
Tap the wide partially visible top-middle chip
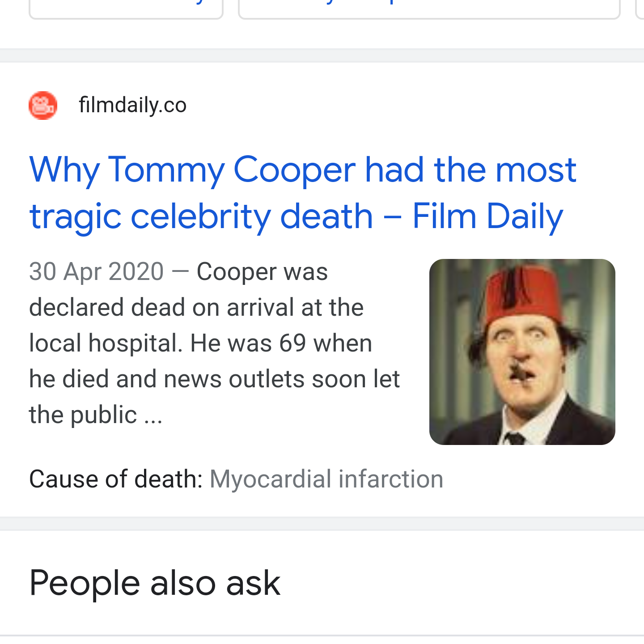(x=429, y=9)
